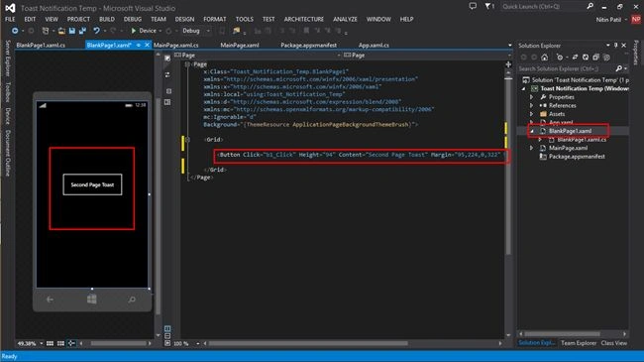644x362 pixels.
Task: Click the plus split handle above editor scrollbar
Action: 508,64
